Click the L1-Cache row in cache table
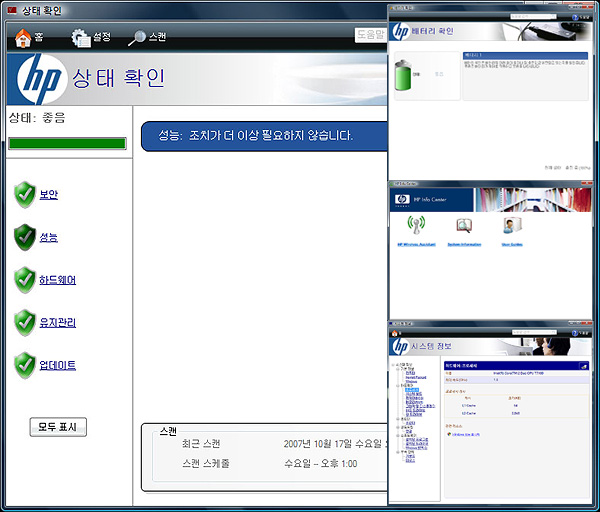The image size is (600, 512). pos(516,406)
